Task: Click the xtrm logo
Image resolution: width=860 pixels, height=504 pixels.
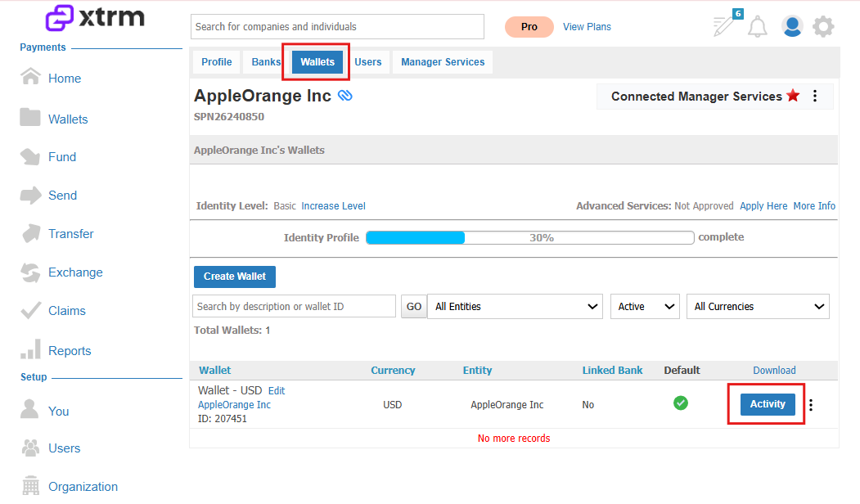Action: (95, 17)
